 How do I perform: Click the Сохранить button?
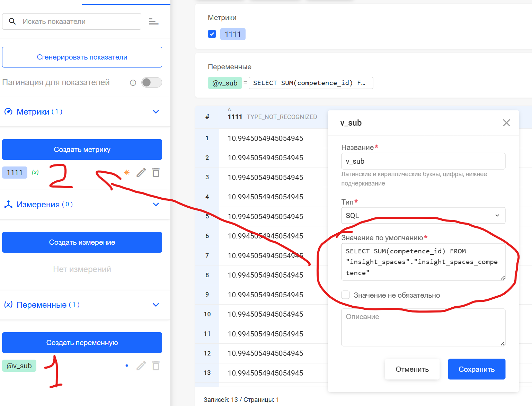coord(476,369)
